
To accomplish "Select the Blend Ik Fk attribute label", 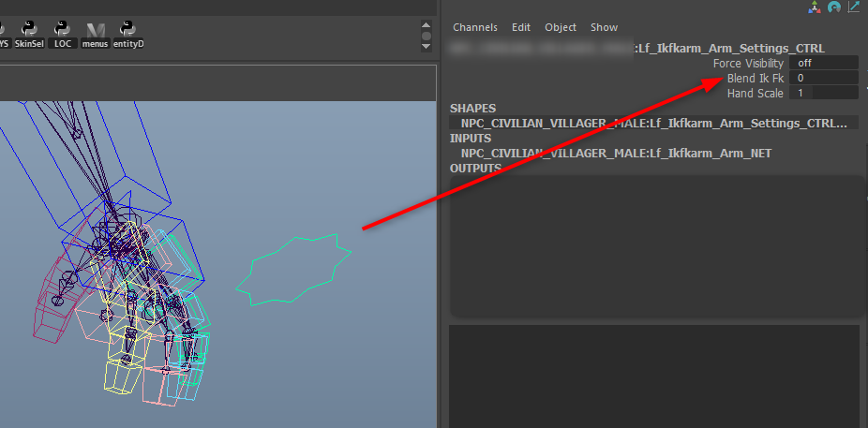I will 755,78.
